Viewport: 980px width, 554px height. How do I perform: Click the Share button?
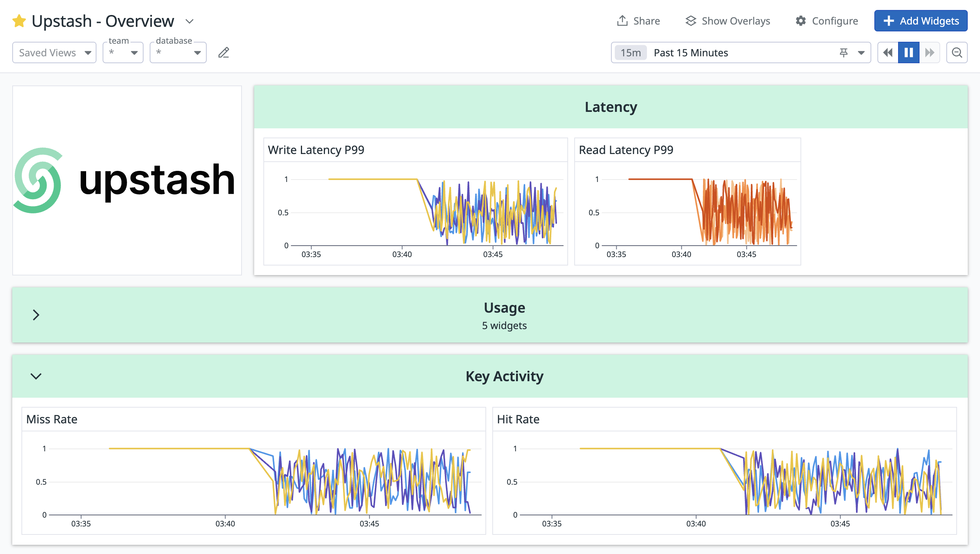click(x=639, y=21)
